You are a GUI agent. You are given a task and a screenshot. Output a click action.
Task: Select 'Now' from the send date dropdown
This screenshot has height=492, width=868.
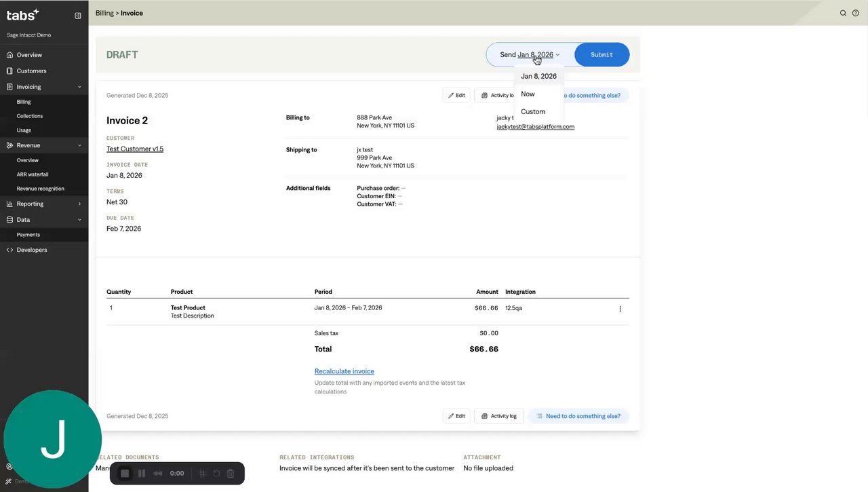coord(528,94)
